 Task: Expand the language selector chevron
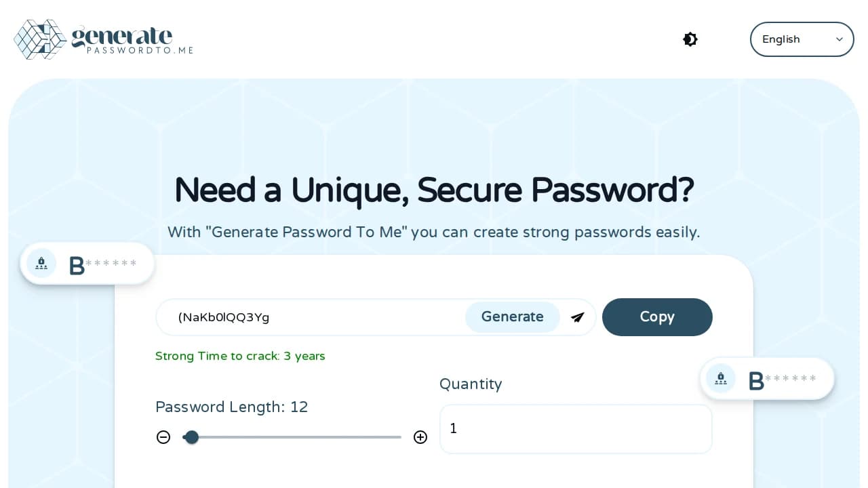[840, 39]
